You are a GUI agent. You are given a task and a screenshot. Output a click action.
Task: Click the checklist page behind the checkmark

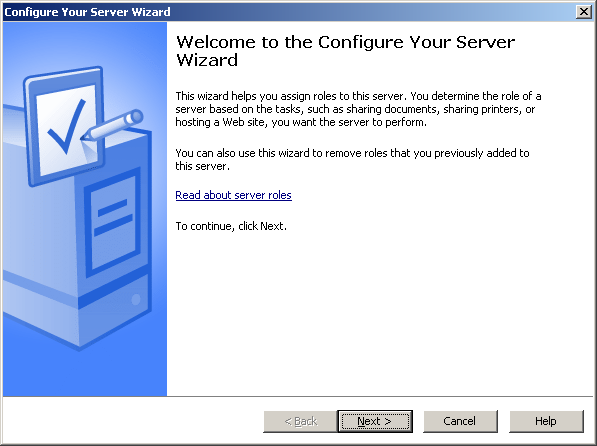click(x=65, y=127)
